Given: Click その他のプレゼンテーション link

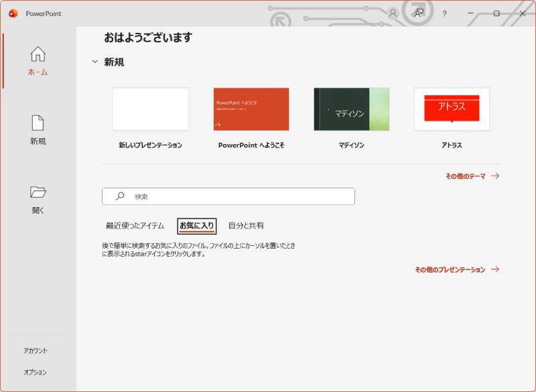Looking at the screenshot, I should point(456,269).
